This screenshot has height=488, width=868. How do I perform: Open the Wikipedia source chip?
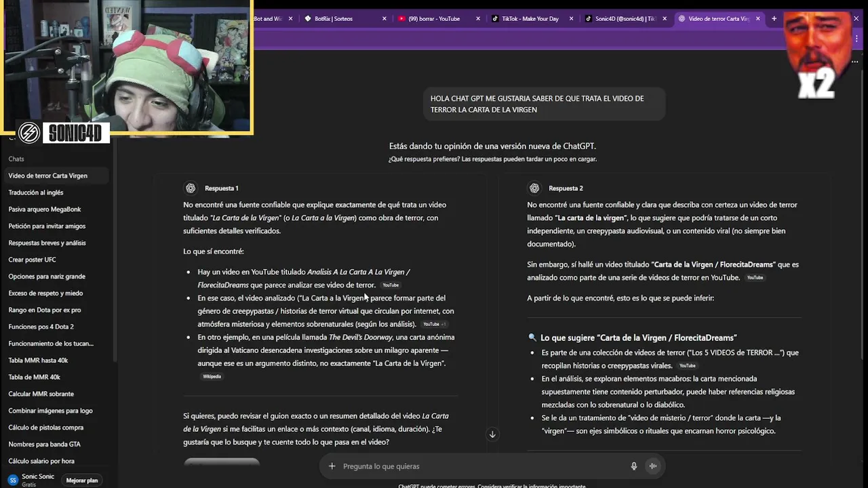[x=212, y=377]
